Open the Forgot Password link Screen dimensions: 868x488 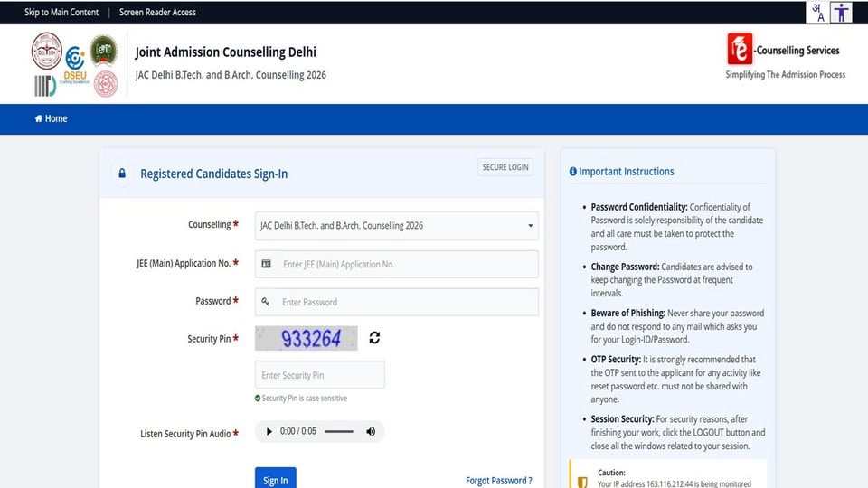tap(499, 480)
